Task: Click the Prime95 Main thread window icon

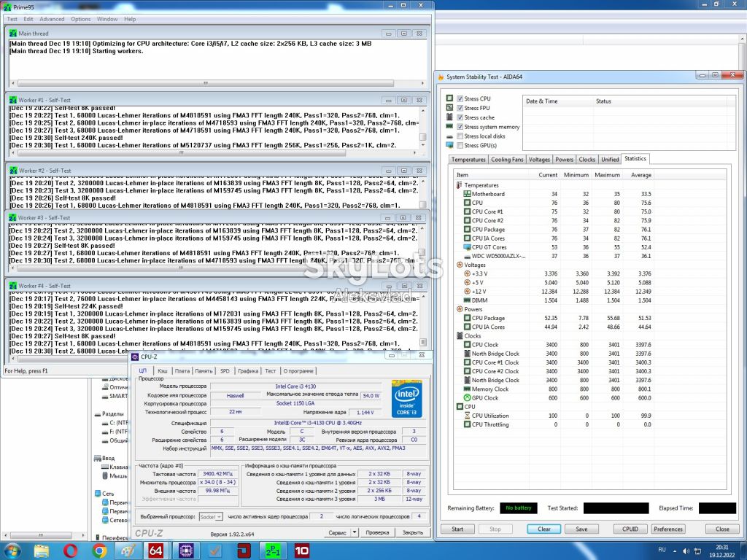Action: coord(13,34)
